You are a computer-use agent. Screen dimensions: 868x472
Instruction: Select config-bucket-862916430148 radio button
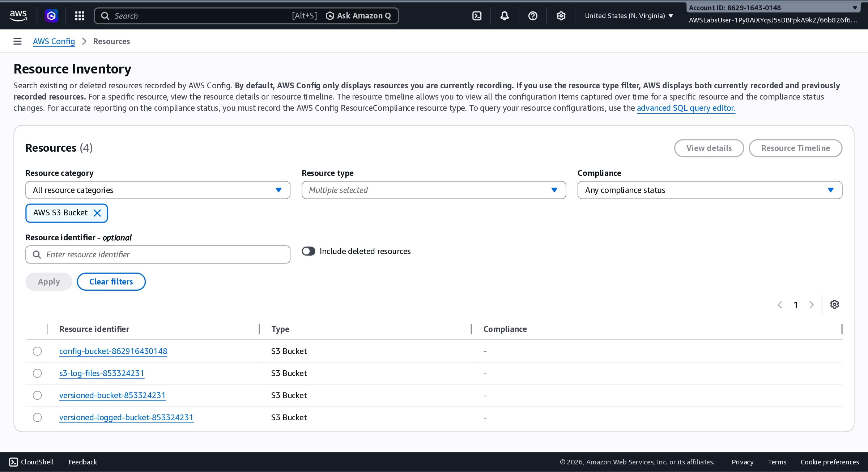tap(37, 351)
